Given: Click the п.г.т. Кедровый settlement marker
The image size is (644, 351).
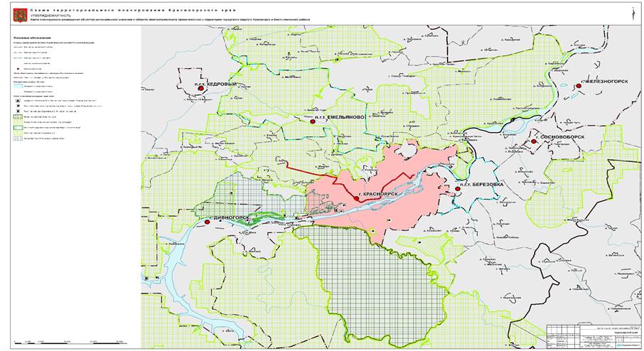Looking at the screenshot, I should coord(201,88).
